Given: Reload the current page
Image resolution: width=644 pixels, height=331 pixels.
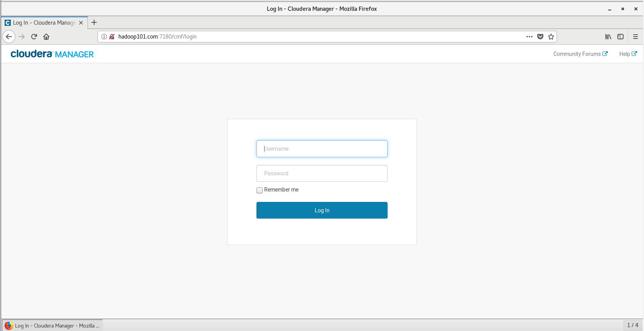Looking at the screenshot, I should click(x=34, y=37).
